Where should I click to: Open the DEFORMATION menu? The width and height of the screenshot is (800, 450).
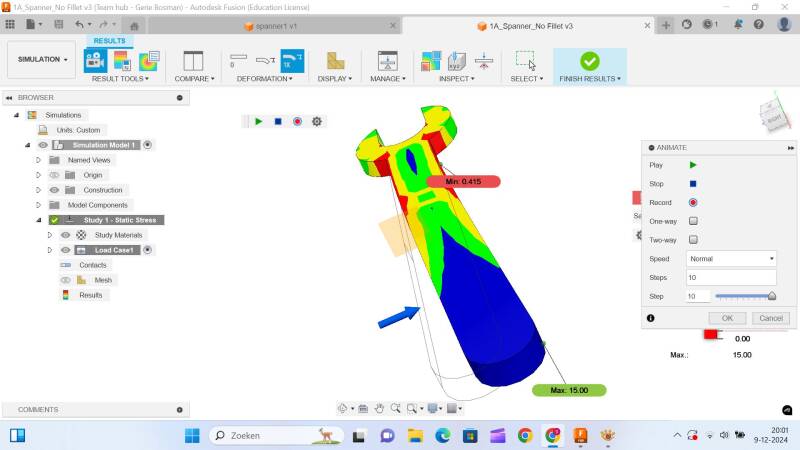(x=265, y=79)
